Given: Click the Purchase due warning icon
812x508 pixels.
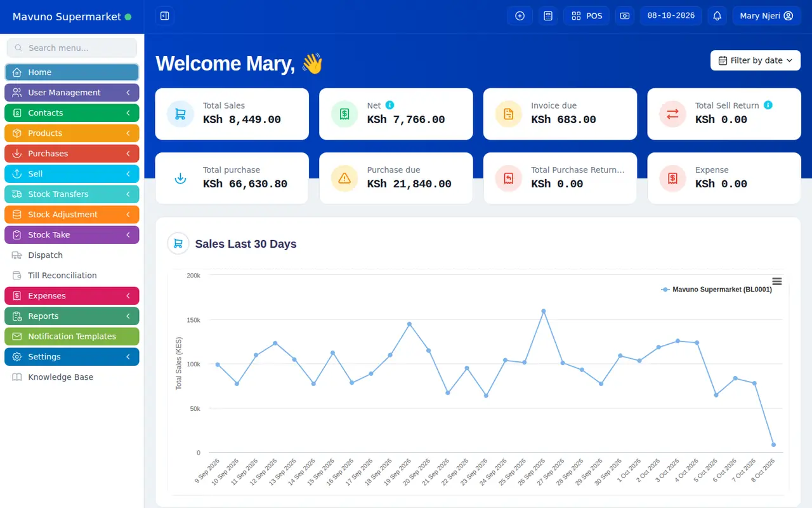Looking at the screenshot, I should 344,178.
